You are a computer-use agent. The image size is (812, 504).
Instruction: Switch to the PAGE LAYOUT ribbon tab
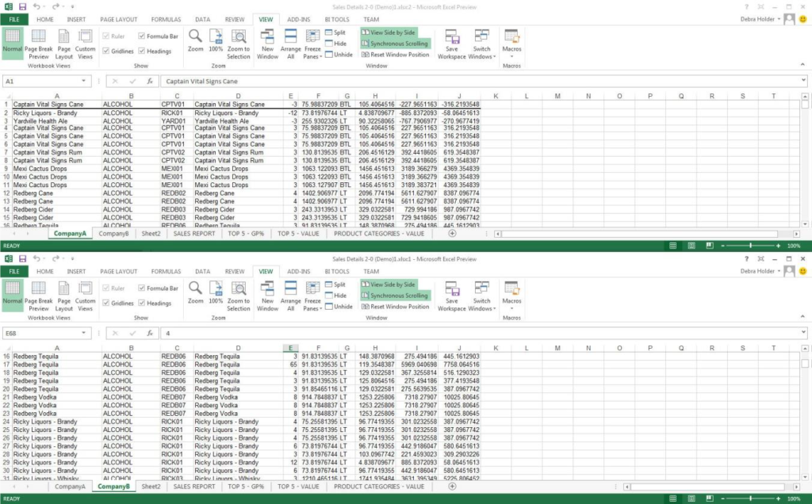pos(119,19)
